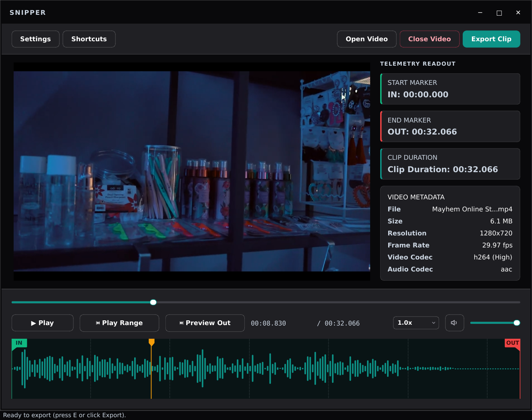Select the IN marker flag on waveform
Screen dimensions: 532x420
(x=19, y=343)
